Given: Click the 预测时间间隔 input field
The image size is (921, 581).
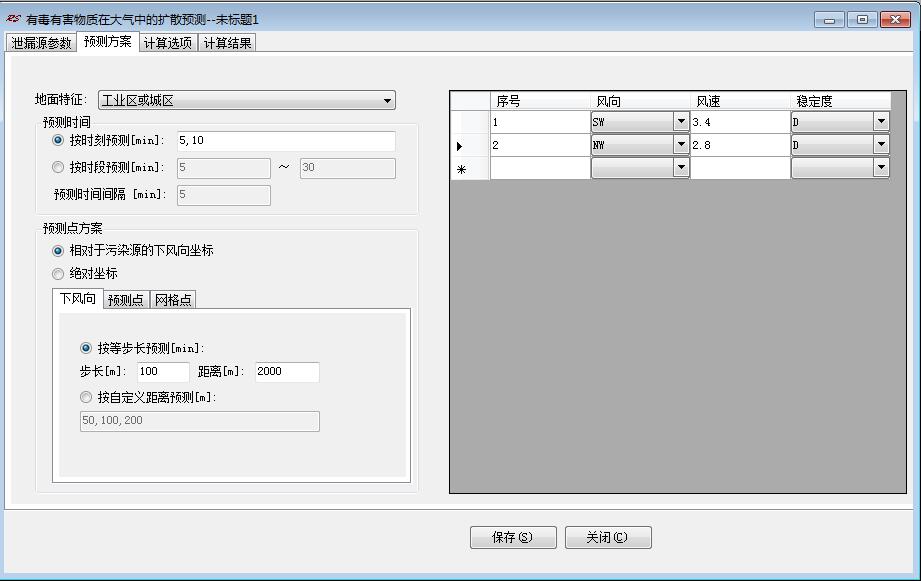Looking at the screenshot, I should click(x=224, y=195).
